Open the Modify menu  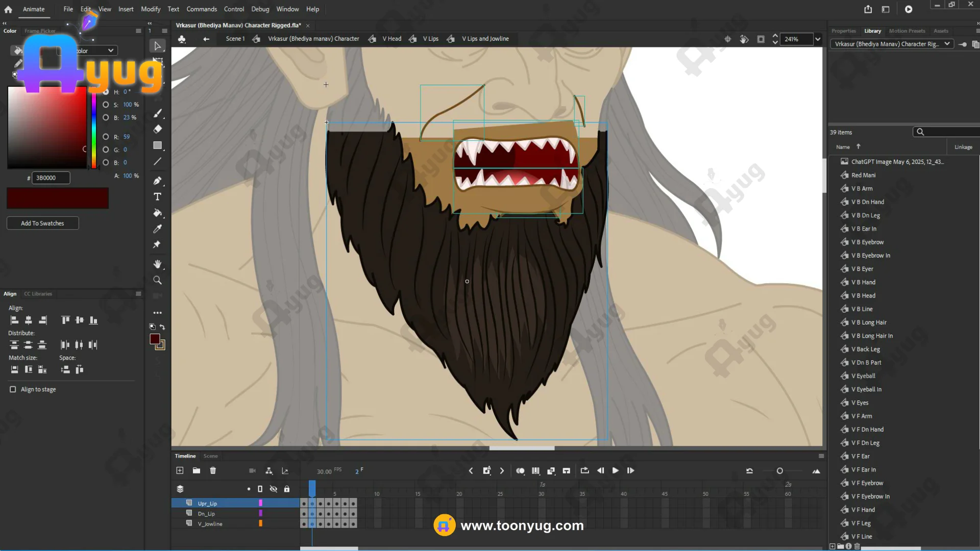[x=150, y=9]
